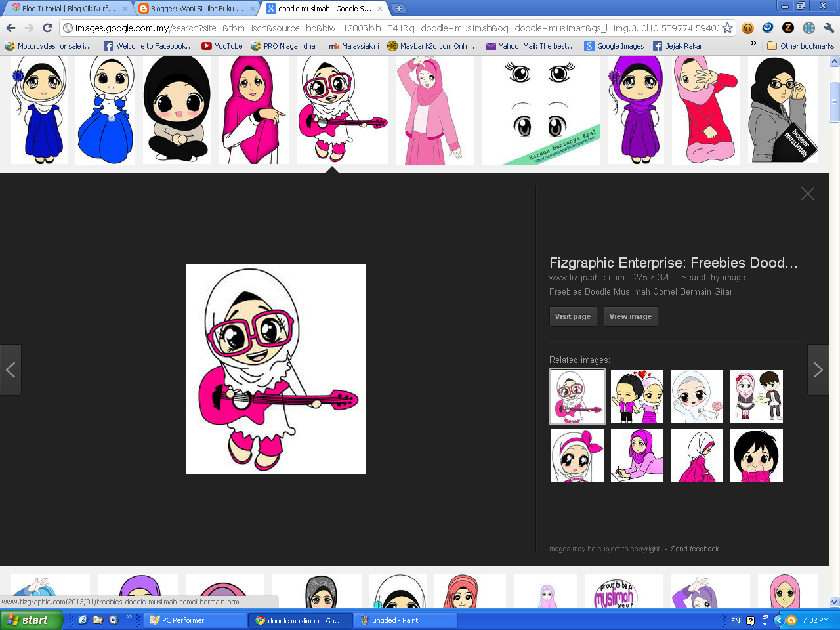Open related image of black-haired girl in pink scarf
Image resolution: width=840 pixels, height=630 pixels.
(x=757, y=455)
